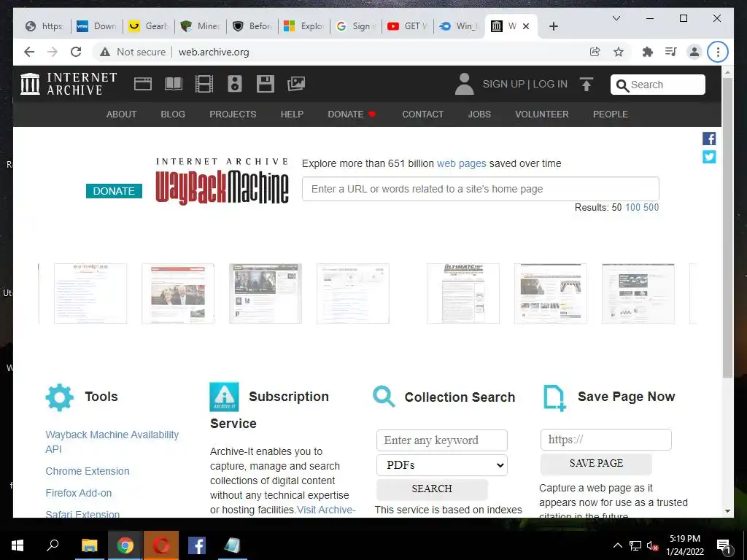Open the ABOUT menu item

(122, 114)
